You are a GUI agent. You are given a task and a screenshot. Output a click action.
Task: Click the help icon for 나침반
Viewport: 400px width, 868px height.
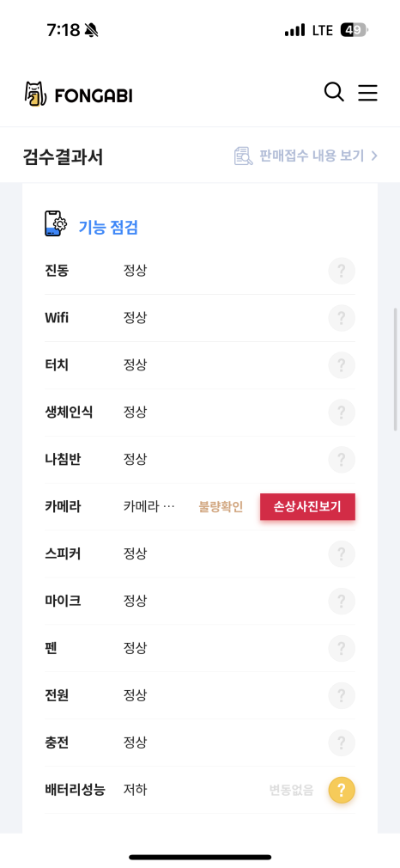342,460
